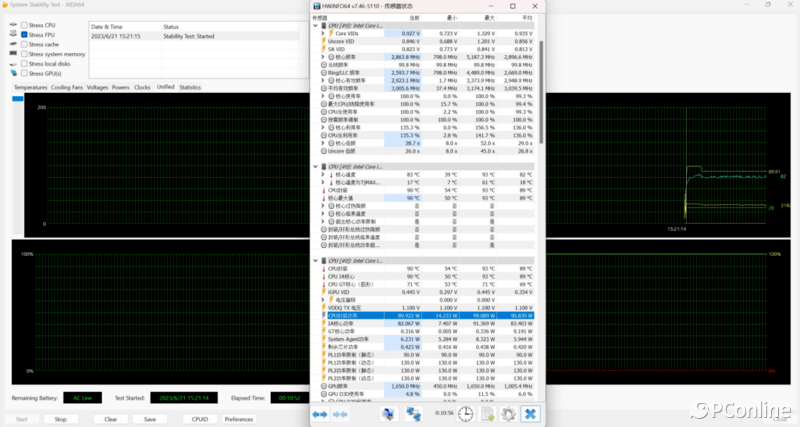800x427 pixels.
Task: Click clock icon beside Ring/LLC row
Action: tap(323, 73)
